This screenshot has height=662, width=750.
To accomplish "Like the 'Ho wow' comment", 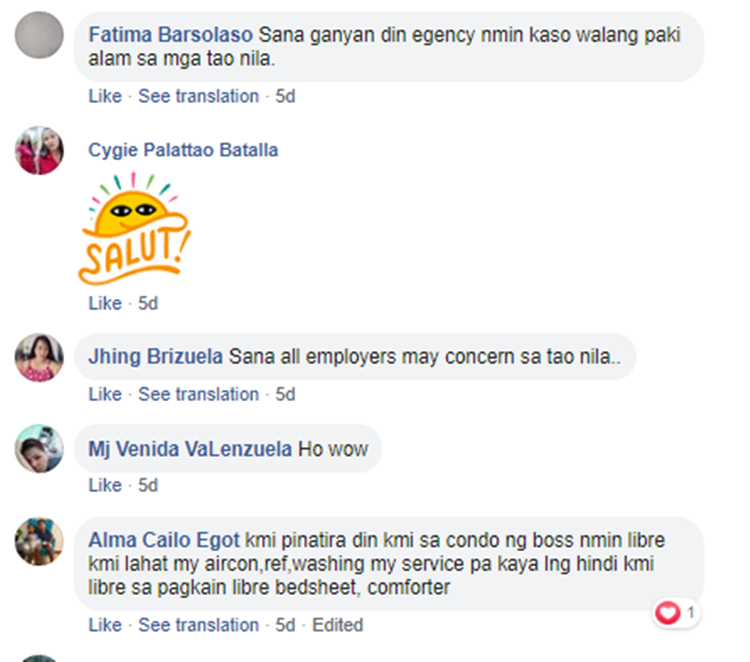I will coord(105,485).
